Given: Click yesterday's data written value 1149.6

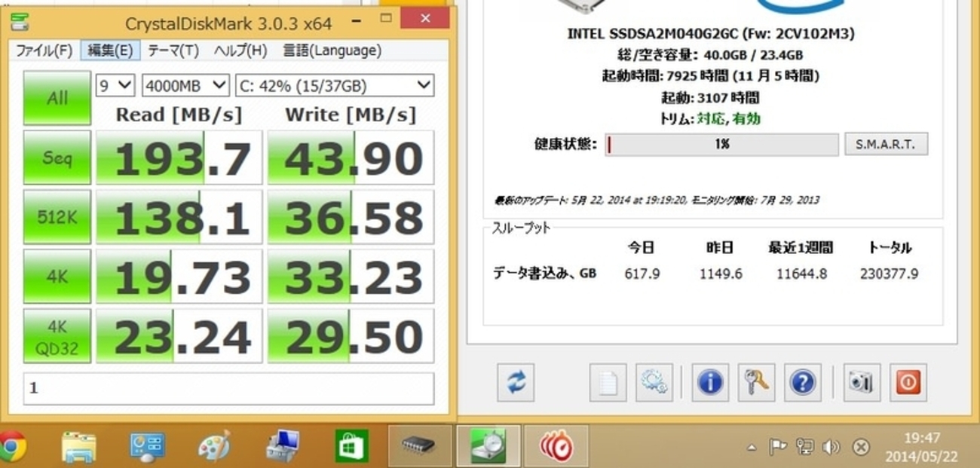Looking at the screenshot, I should click(x=720, y=274).
